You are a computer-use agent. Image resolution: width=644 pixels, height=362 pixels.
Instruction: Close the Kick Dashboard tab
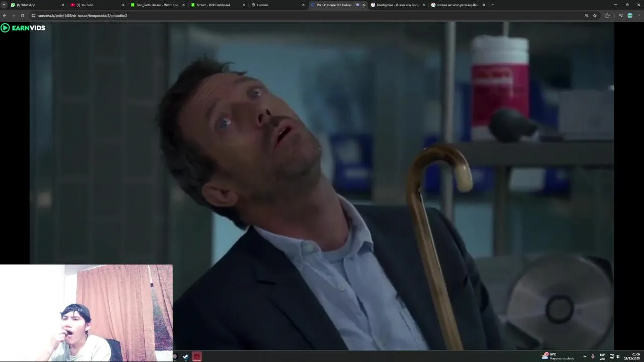click(244, 5)
